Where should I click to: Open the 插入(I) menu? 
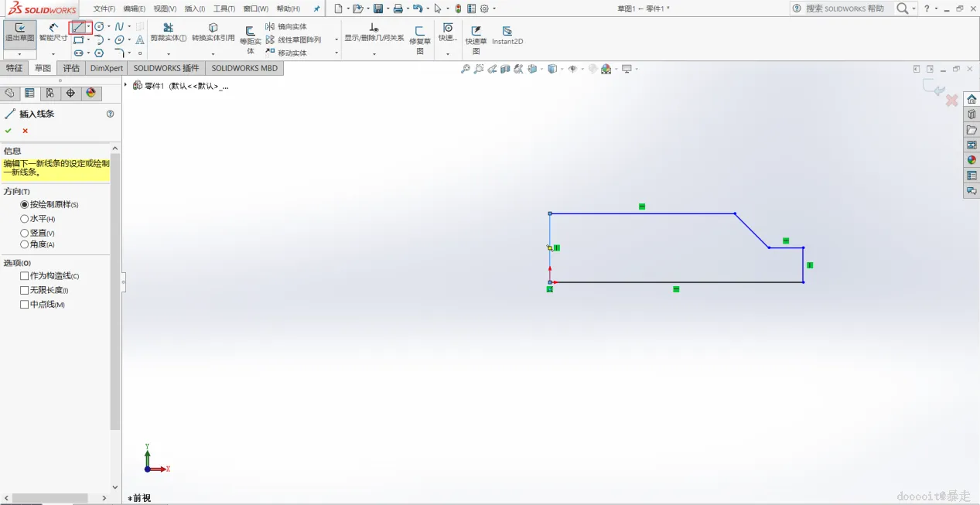195,9
